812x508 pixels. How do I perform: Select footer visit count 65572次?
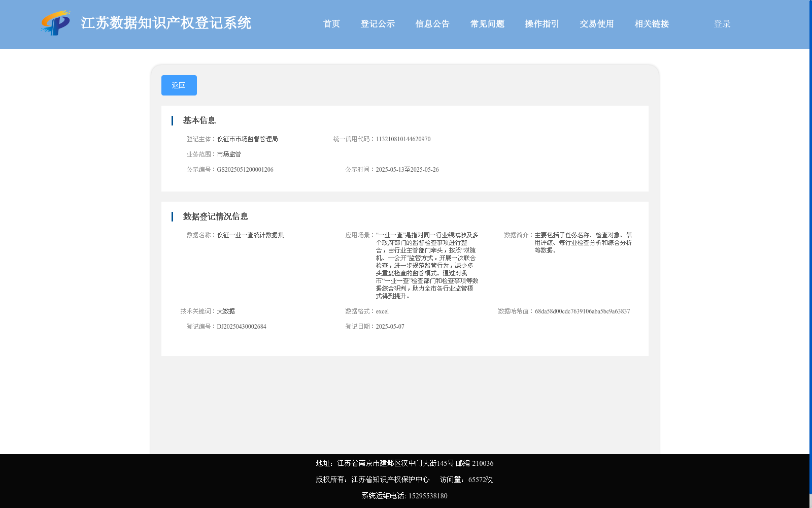(x=480, y=480)
